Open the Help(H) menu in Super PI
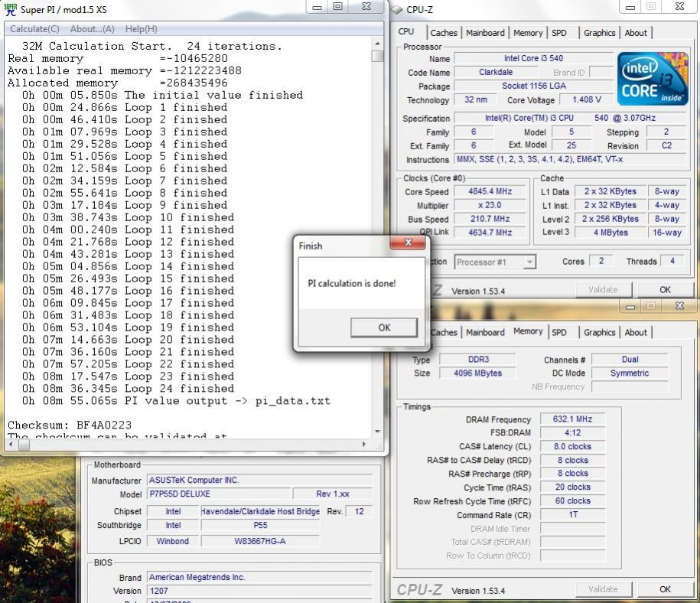This screenshot has width=700, height=603. point(141,29)
